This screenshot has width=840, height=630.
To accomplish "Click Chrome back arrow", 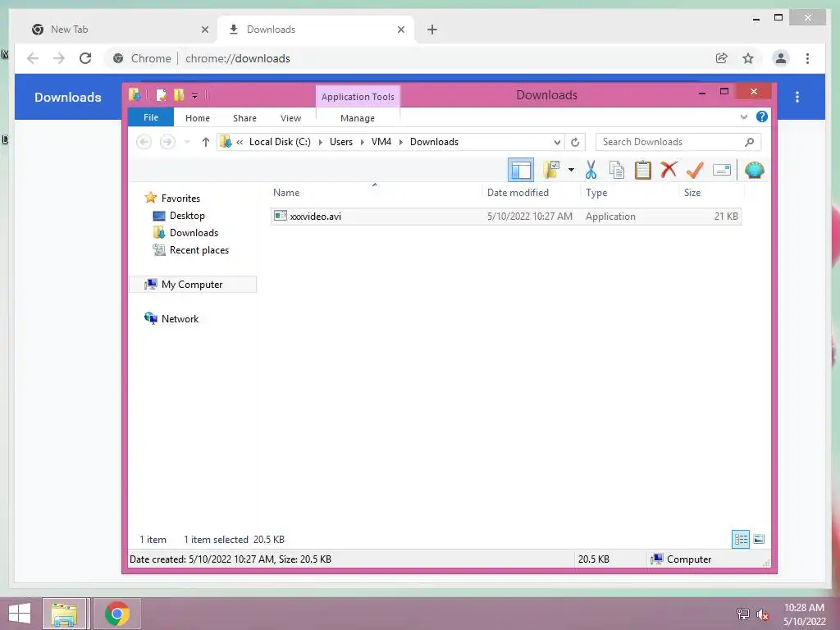I will [x=33, y=58].
